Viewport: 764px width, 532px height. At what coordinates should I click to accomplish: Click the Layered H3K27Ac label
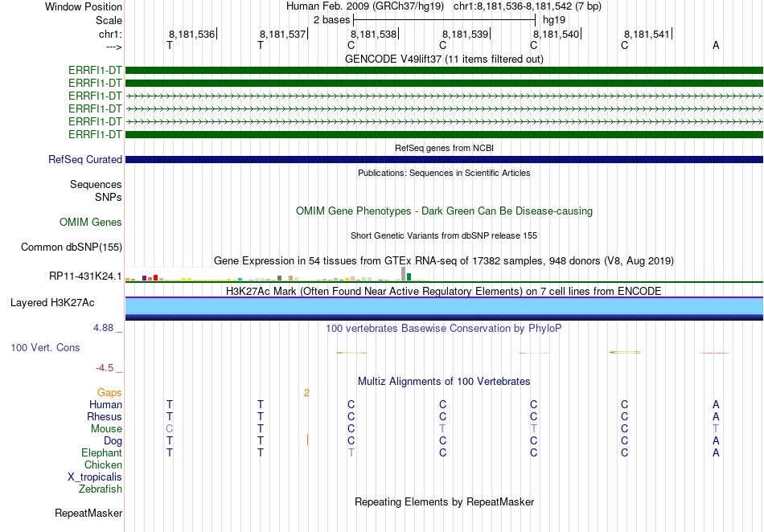point(52,303)
